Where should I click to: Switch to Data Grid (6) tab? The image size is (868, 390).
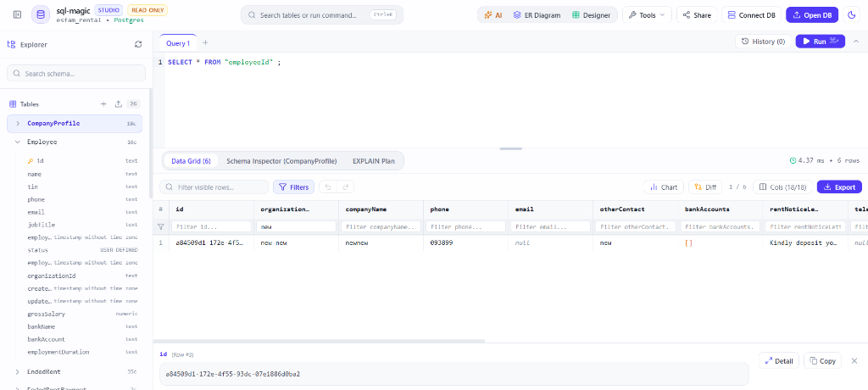tap(191, 161)
